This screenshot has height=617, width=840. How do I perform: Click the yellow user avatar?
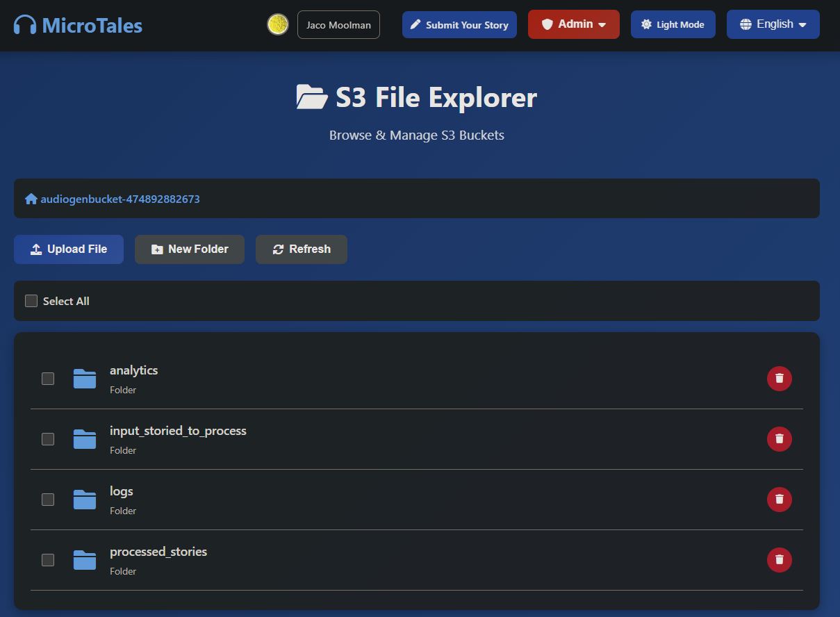[x=278, y=24]
